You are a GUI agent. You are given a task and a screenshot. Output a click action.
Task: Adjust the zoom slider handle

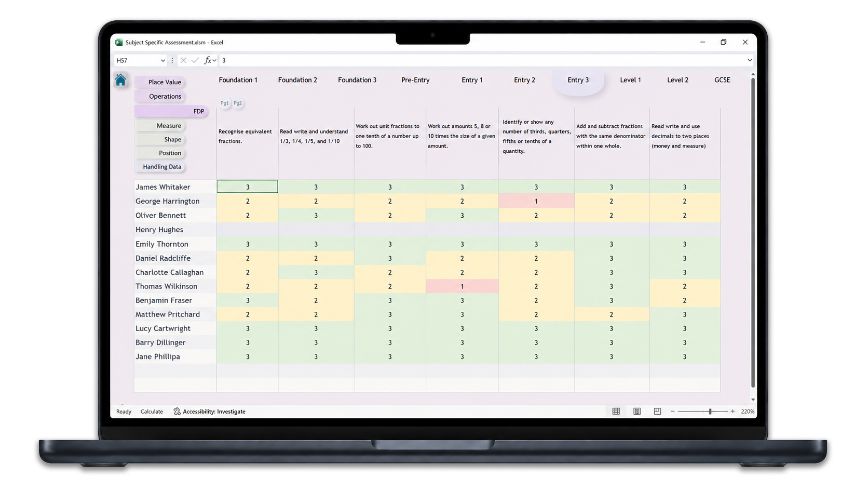(x=710, y=412)
